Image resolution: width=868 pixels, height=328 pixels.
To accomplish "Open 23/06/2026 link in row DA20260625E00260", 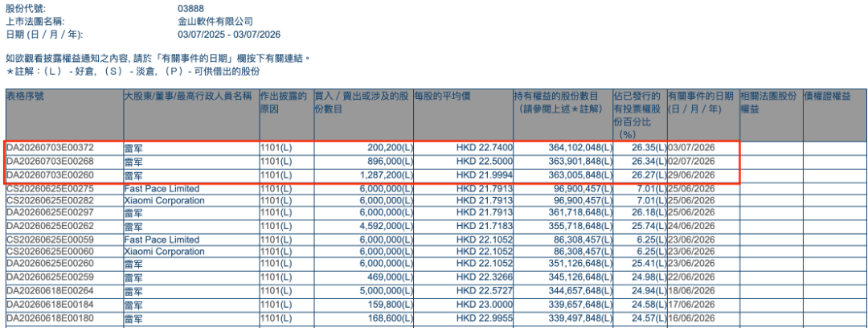I will (693, 264).
